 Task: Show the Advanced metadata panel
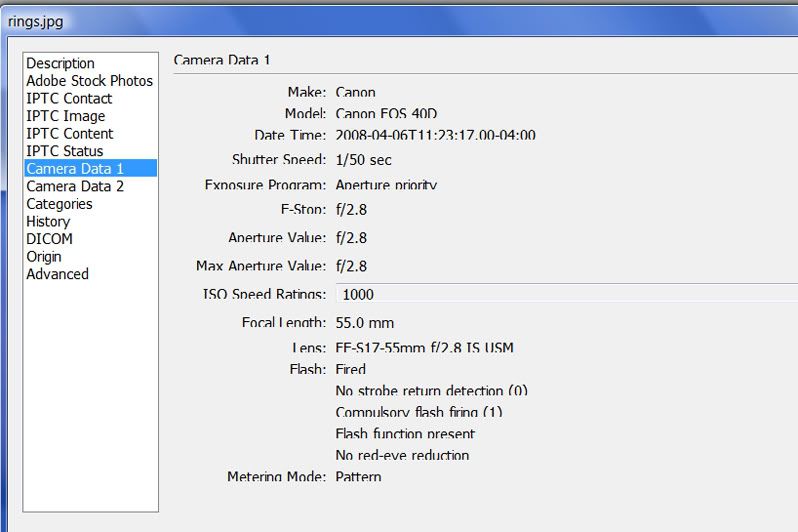click(x=57, y=274)
